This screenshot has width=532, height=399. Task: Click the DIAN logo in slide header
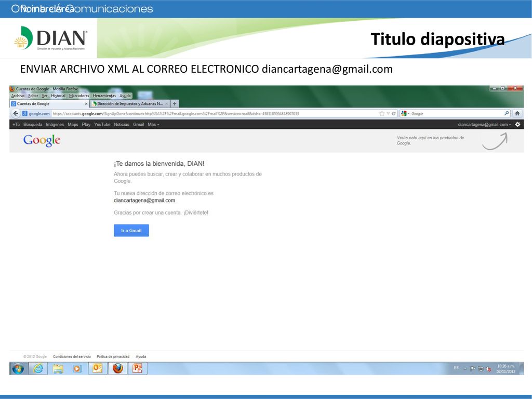coord(51,38)
